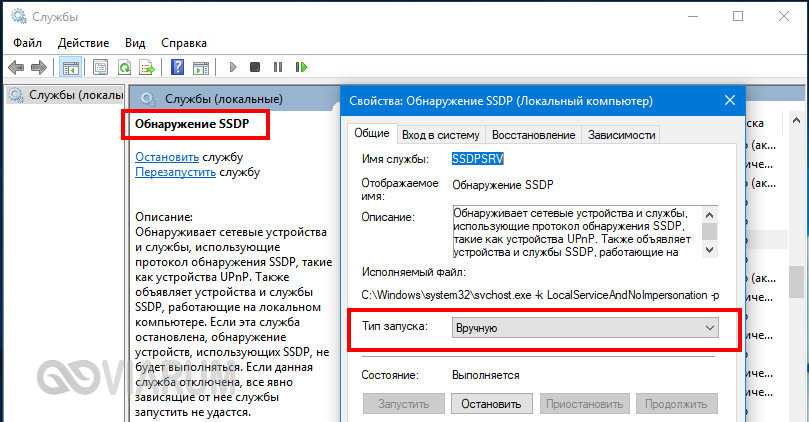Click the Back arrow in the toolbar
The height and width of the screenshot is (422, 809).
pyautogui.click(x=15, y=68)
